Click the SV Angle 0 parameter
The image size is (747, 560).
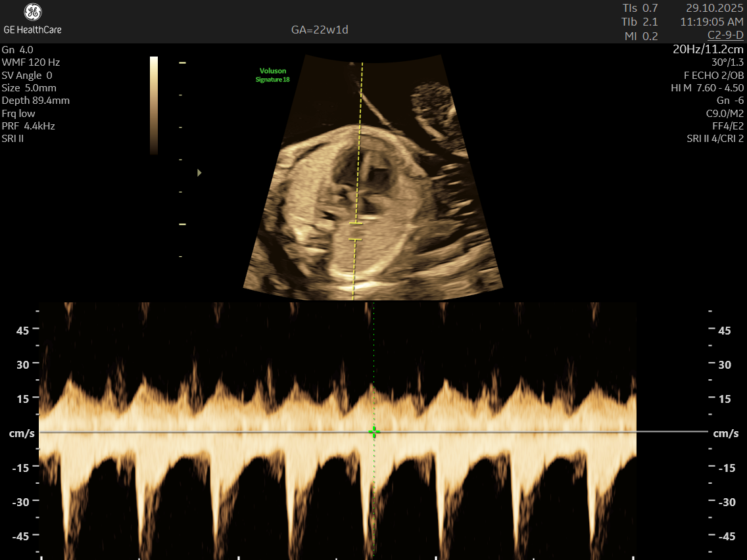tap(27, 75)
